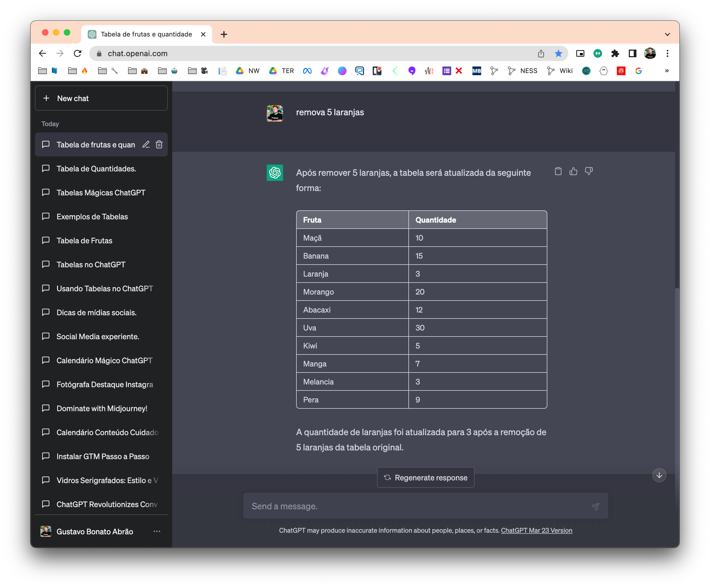Viewport: 710px width, 588px height.
Task: Open the Chrome three-dot menu
Action: click(667, 53)
